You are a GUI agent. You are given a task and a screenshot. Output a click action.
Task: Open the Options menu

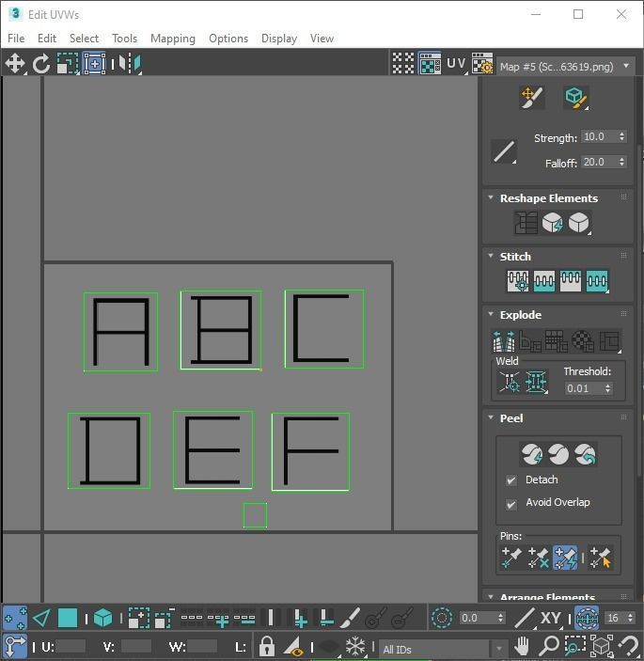(228, 39)
